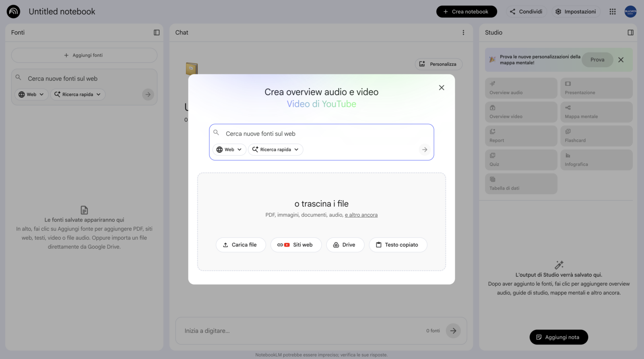Select Flashcard tile in Studio
644x359 pixels.
(x=597, y=136)
